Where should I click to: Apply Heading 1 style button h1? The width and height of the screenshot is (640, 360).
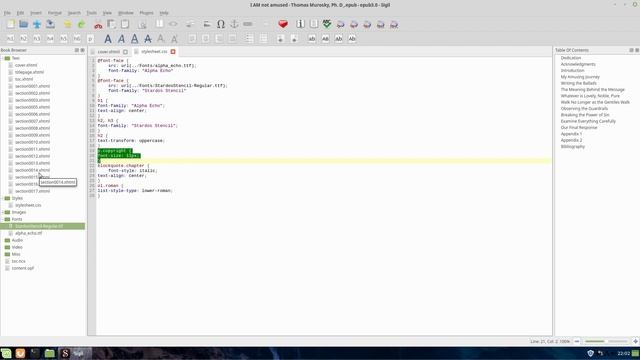10,39
